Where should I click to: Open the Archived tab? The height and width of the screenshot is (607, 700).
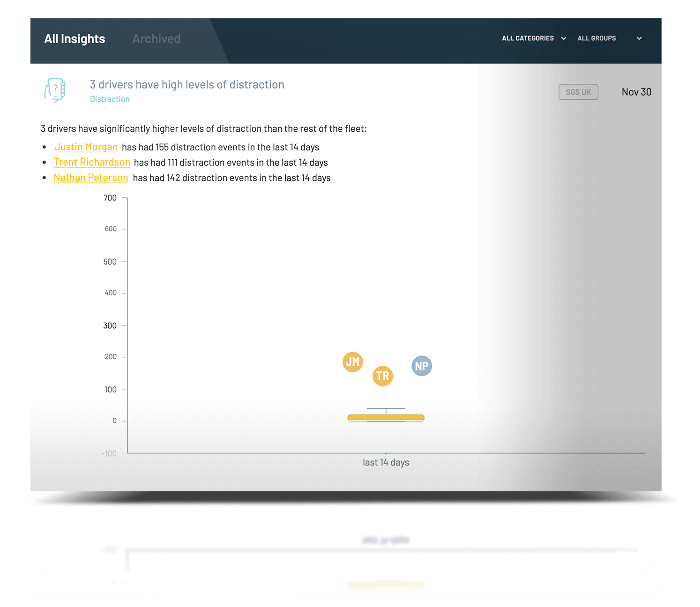point(156,39)
